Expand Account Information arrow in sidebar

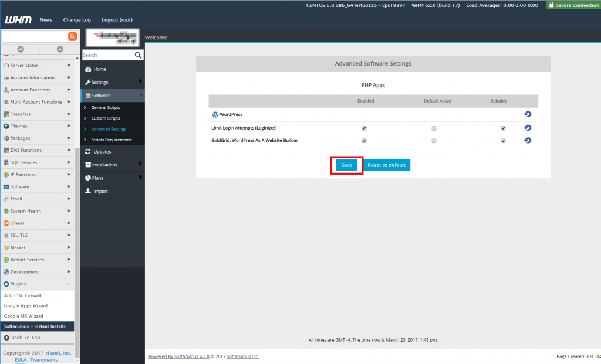[x=69, y=77]
